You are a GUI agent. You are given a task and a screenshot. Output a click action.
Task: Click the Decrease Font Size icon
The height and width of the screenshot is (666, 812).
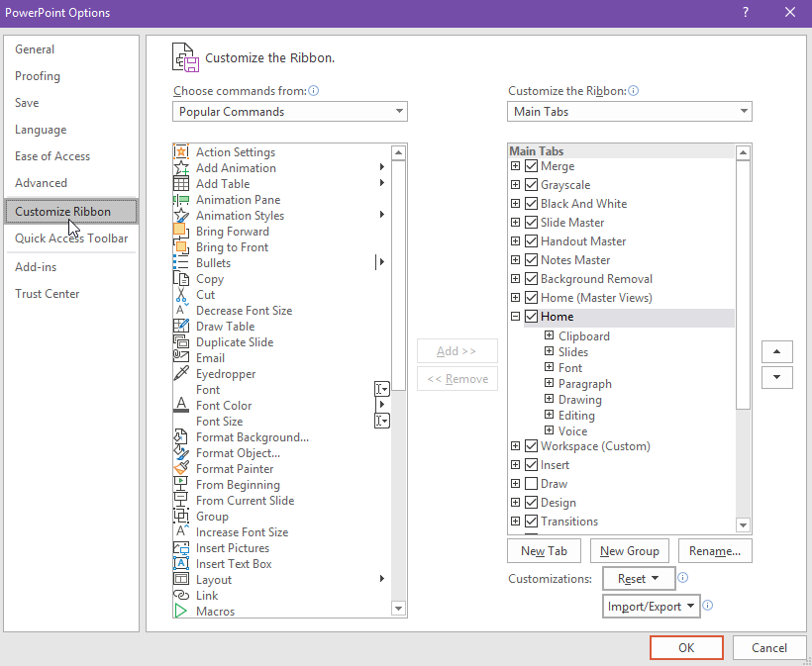181,311
